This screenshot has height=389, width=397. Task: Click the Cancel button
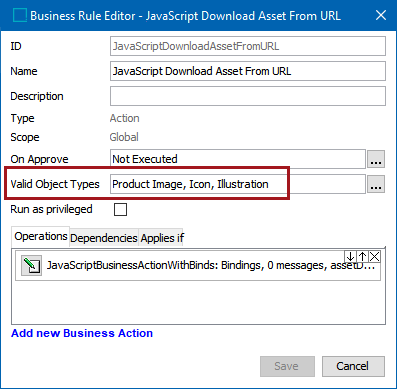coord(353,366)
